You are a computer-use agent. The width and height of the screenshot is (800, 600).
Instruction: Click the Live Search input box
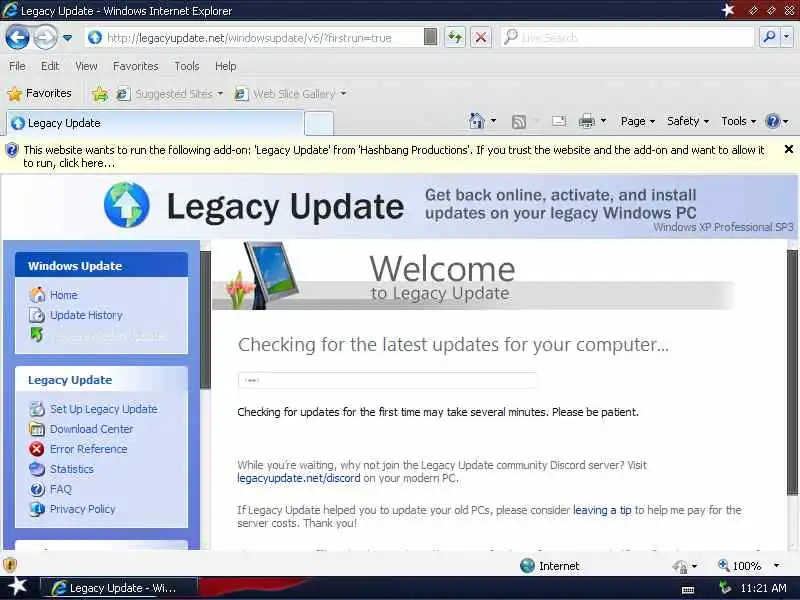pos(628,37)
